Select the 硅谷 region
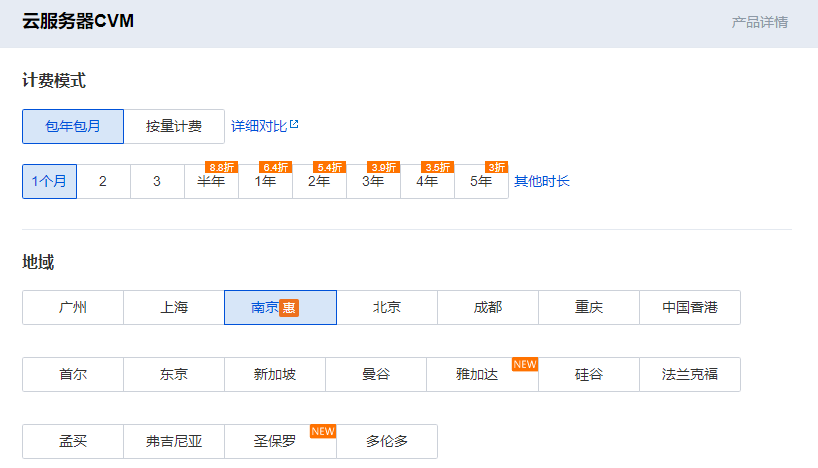Image resolution: width=818 pixels, height=468 pixels. pos(589,374)
